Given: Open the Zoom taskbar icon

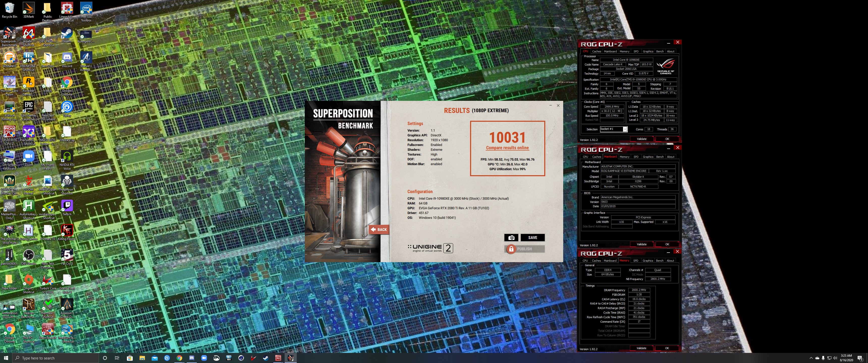Looking at the screenshot, I should pyautogui.click(x=204, y=358).
